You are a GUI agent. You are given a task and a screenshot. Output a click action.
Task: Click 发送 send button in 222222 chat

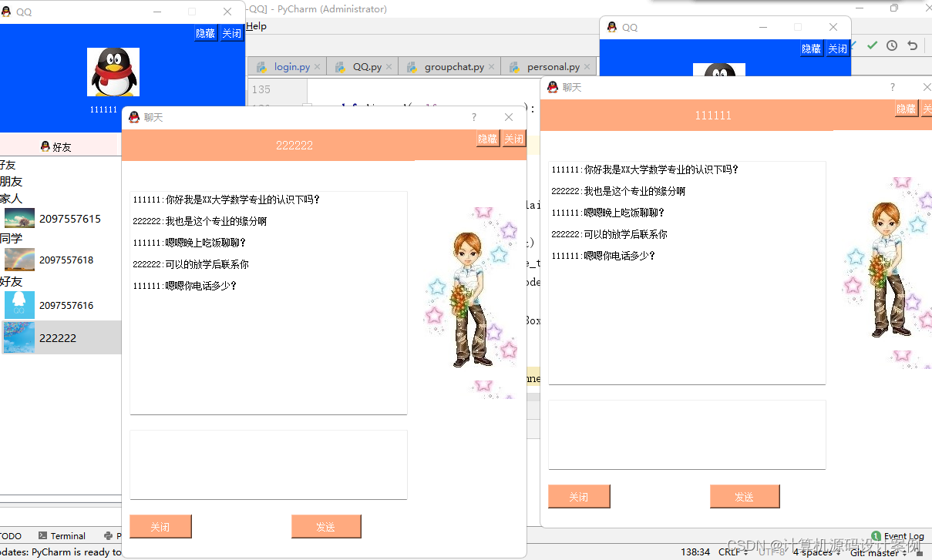326,527
